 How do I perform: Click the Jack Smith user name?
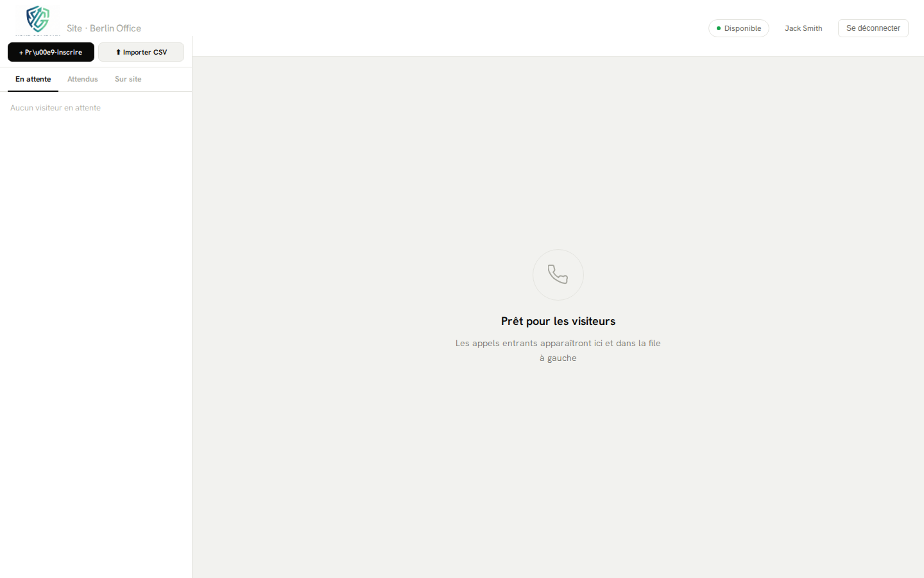[x=803, y=28]
